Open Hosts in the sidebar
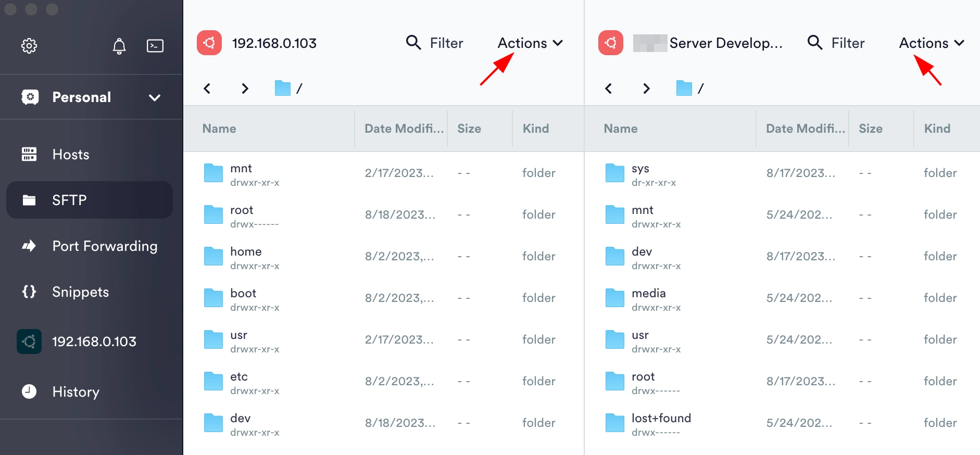Screen dimensions: 980x455 tap(70, 155)
